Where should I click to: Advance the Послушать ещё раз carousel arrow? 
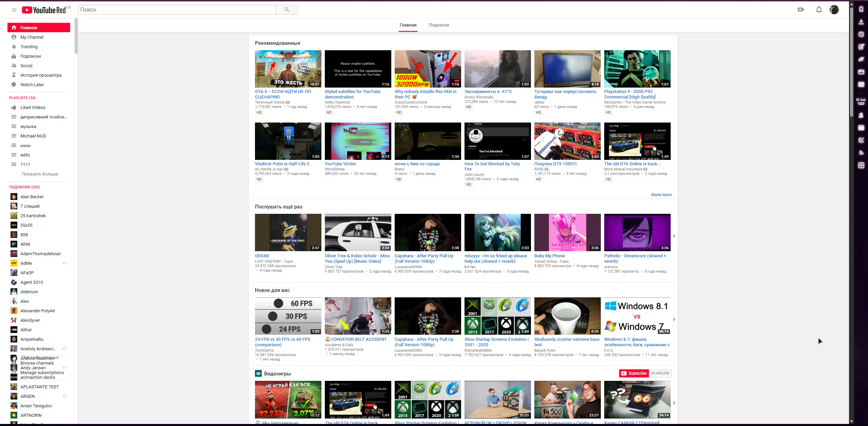(674, 236)
